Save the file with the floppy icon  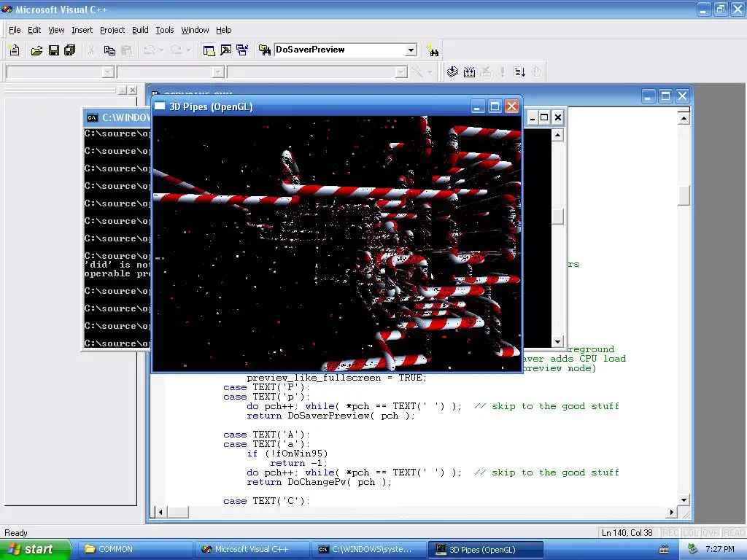pyautogui.click(x=54, y=50)
